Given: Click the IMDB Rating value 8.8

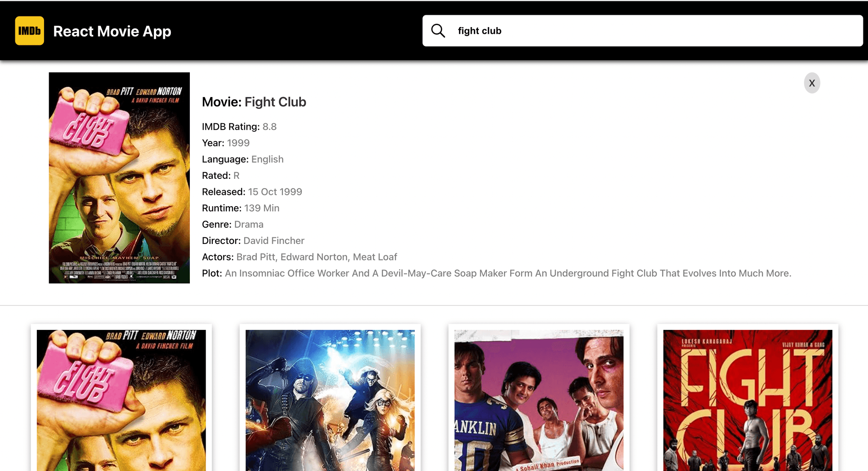Looking at the screenshot, I should pyautogui.click(x=270, y=127).
